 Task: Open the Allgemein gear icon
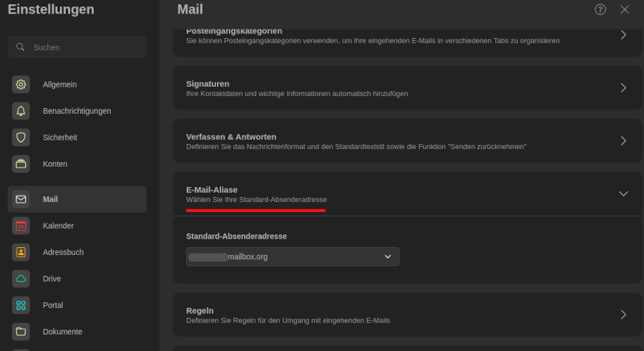tap(21, 85)
